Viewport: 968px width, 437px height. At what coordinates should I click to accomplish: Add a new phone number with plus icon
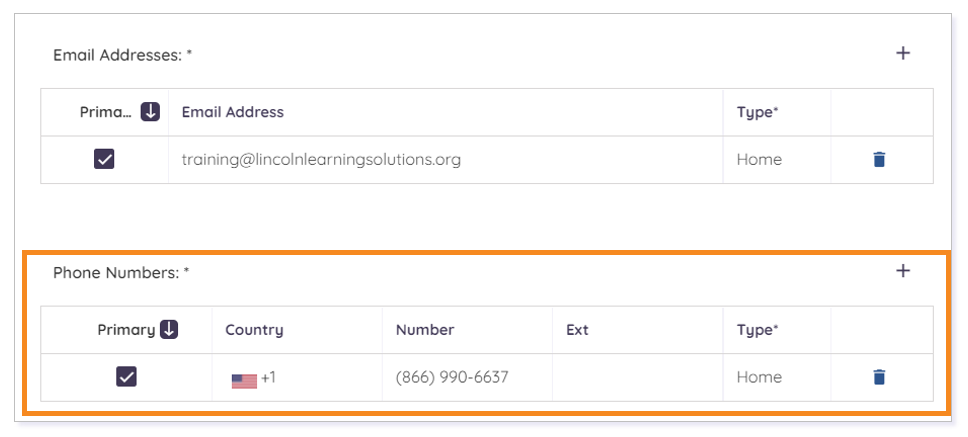[903, 270]
